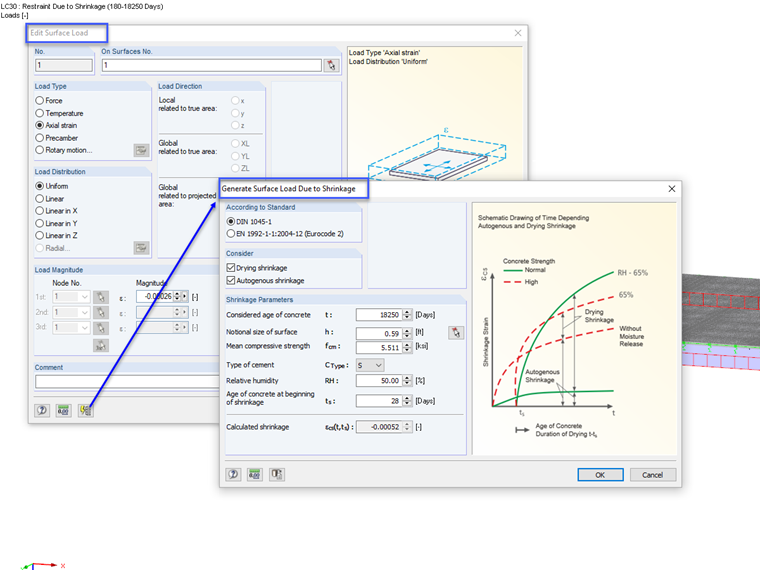Click the On Surfaces No. input field

212,65
